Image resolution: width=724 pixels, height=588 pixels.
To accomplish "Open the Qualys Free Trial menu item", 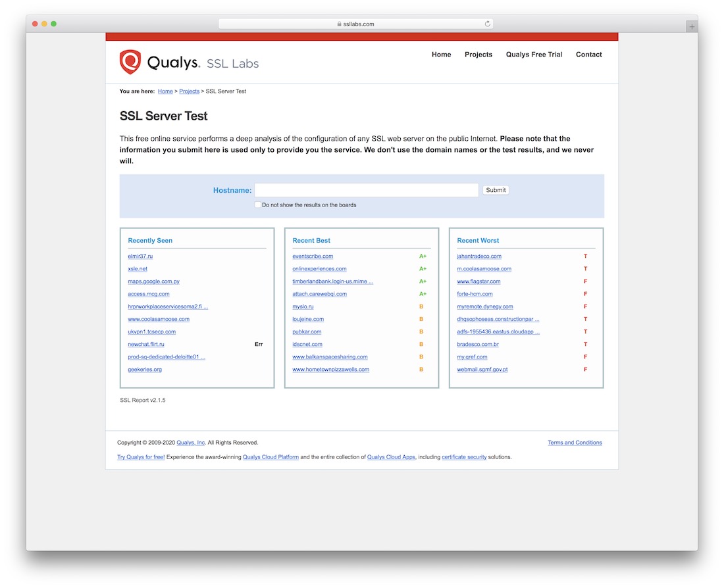I will tap(534, 55).
